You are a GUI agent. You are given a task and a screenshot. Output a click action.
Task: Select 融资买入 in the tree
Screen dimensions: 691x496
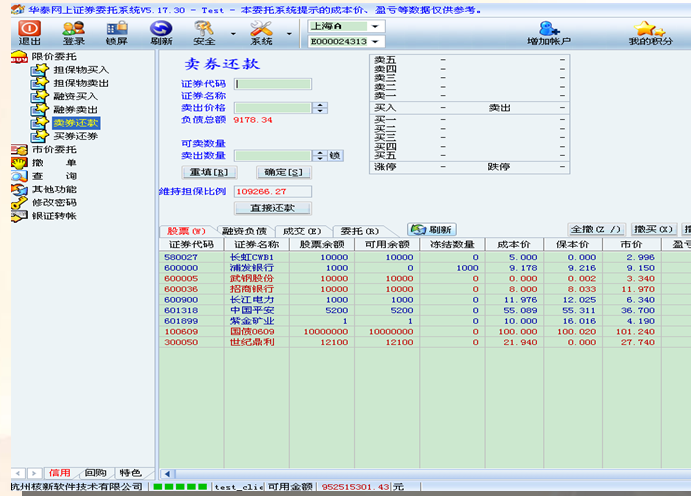pos(75,96)
